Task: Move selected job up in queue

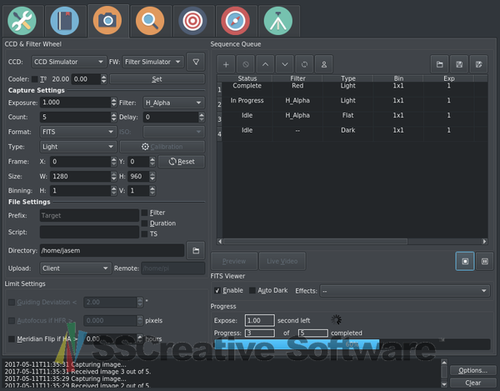Action: 265,64
